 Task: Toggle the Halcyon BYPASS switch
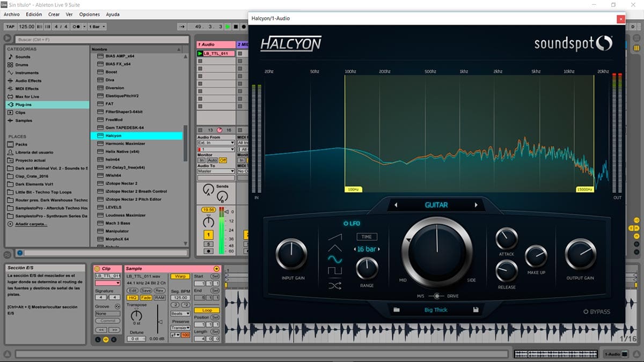(586, 312)
